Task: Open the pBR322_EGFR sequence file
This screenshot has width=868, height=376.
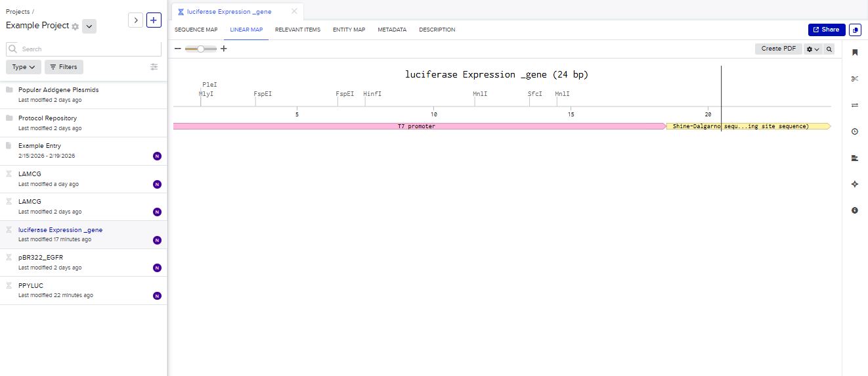Action: pyautogui.click(x=41, y=258)
